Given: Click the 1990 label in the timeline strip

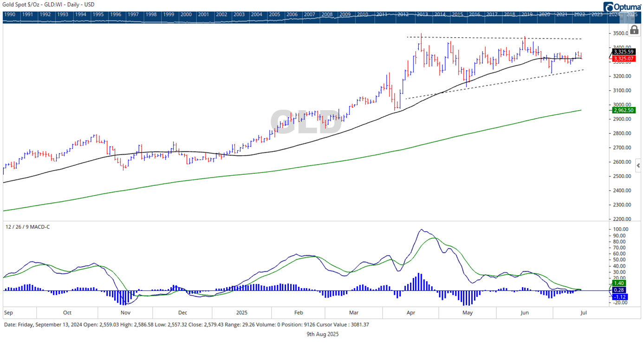Looking at the screenshot, I should point(10,14).
